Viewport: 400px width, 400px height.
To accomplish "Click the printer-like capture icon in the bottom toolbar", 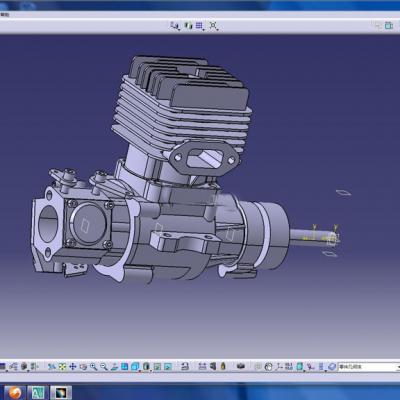I will (x=185, y=367).
